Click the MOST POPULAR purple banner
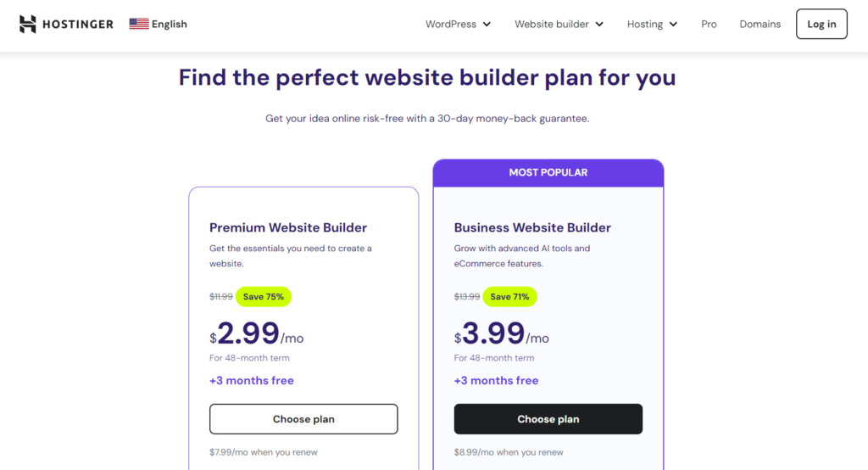Viewport: 868px width, 470px height. [x=548, y=173]
